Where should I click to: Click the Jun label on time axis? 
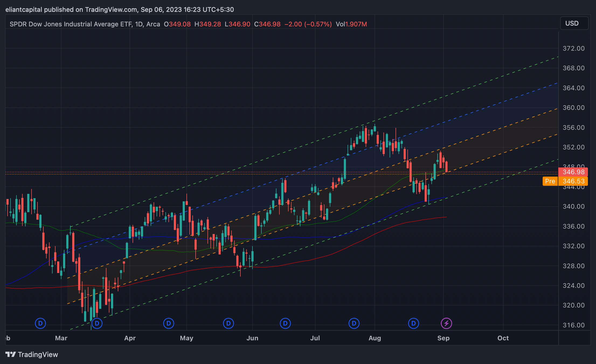click(x=252, y=338)
